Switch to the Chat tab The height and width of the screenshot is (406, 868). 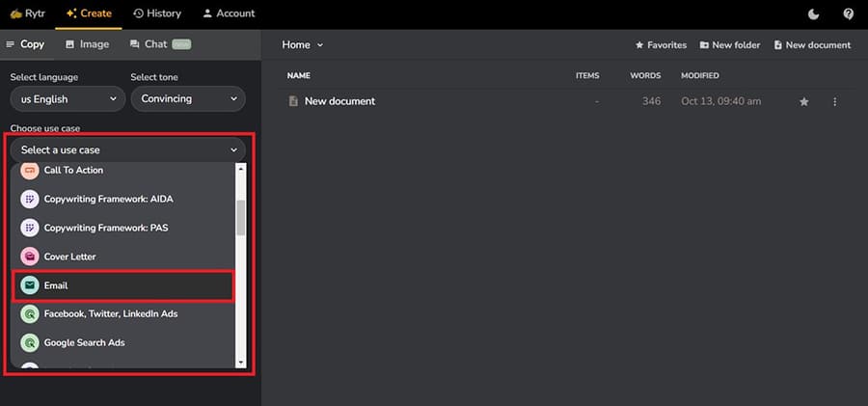[160, 44]
